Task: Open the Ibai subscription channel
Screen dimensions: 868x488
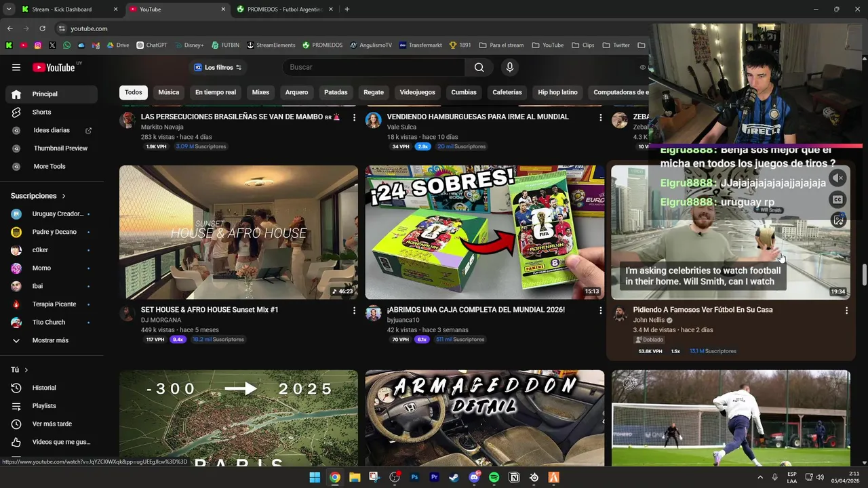Action: coord(52,286)
